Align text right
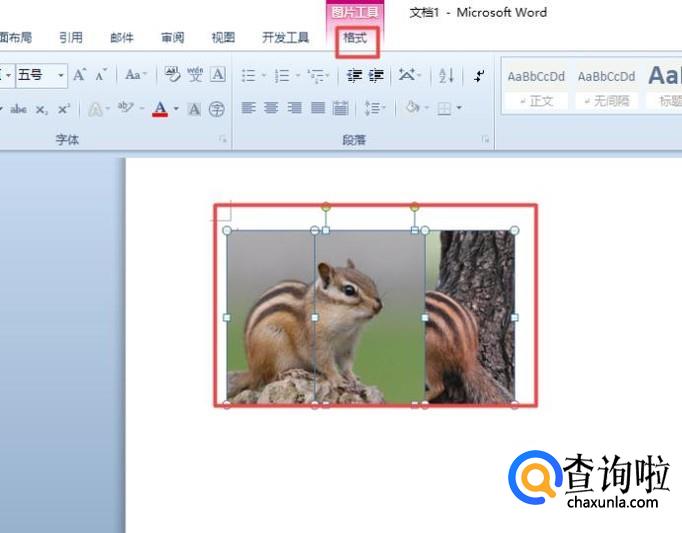Viewport: 682px width, 533px height. tap(294, 108)
